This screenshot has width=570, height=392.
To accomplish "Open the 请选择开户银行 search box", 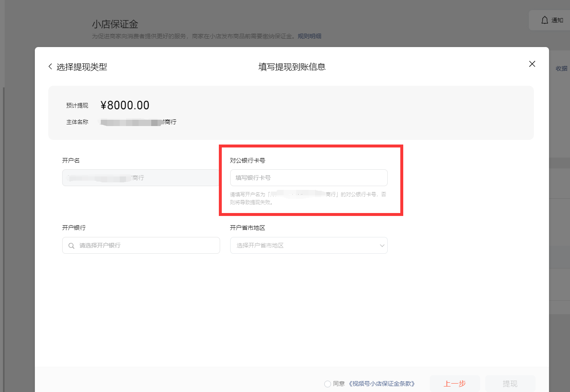I will point(141,245).
